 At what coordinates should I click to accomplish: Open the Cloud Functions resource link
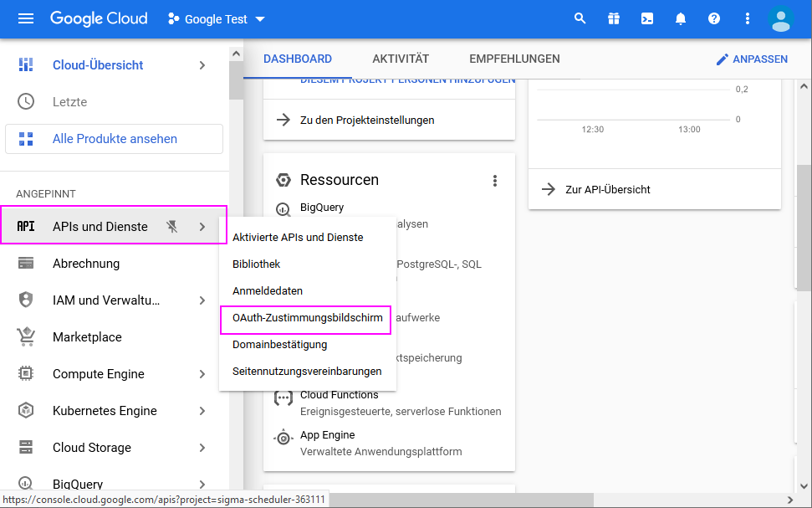pyautogui.click(x=340, y=394)
